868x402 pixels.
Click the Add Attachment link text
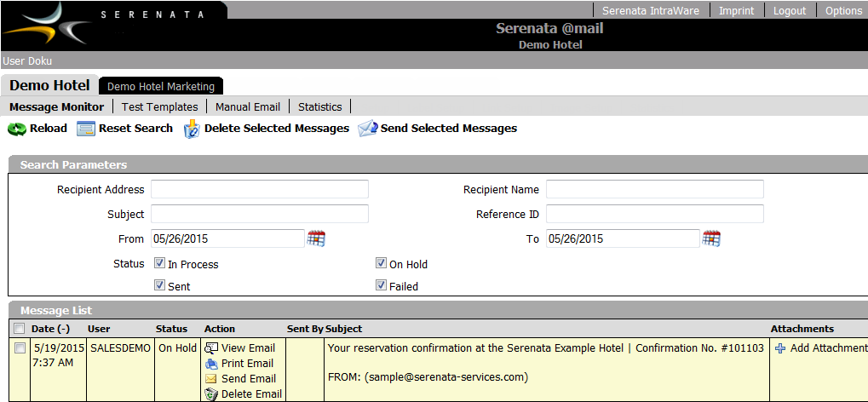tap(829, 348)
